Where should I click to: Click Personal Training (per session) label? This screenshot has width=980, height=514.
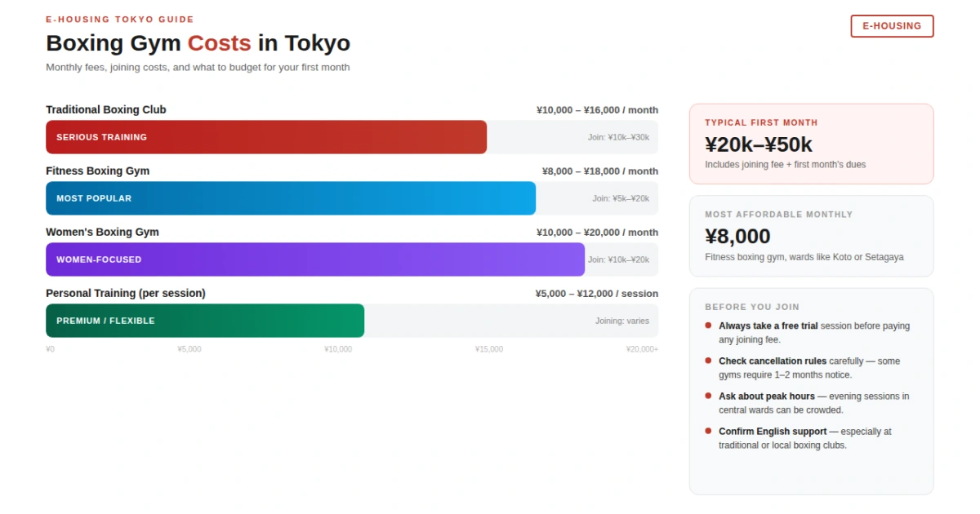(126, 294)
